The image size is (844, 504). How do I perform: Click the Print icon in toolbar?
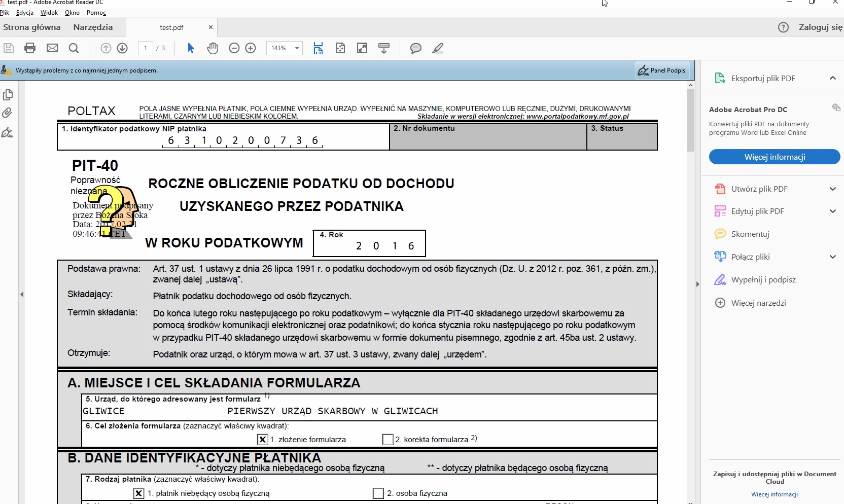click(30, 48)
